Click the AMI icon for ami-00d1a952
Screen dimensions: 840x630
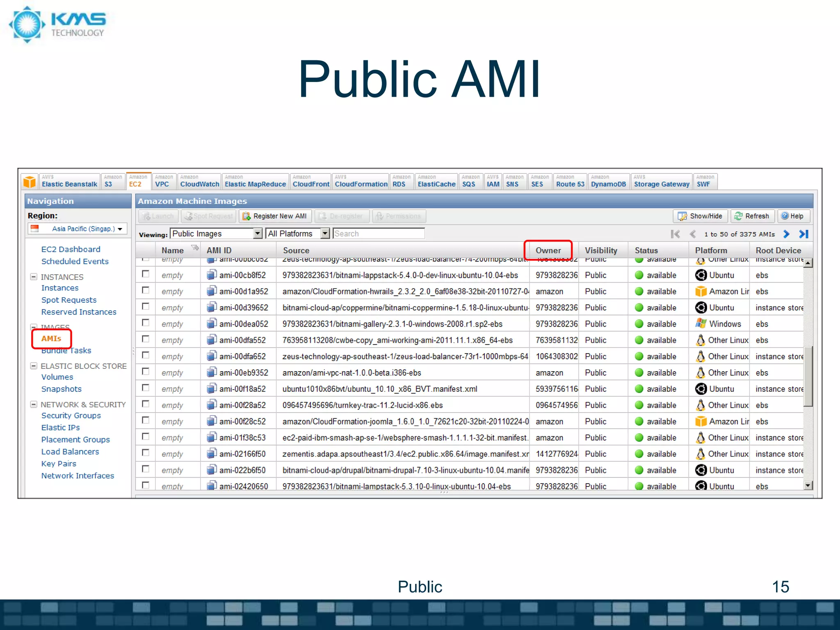click(x=211, y=291)
